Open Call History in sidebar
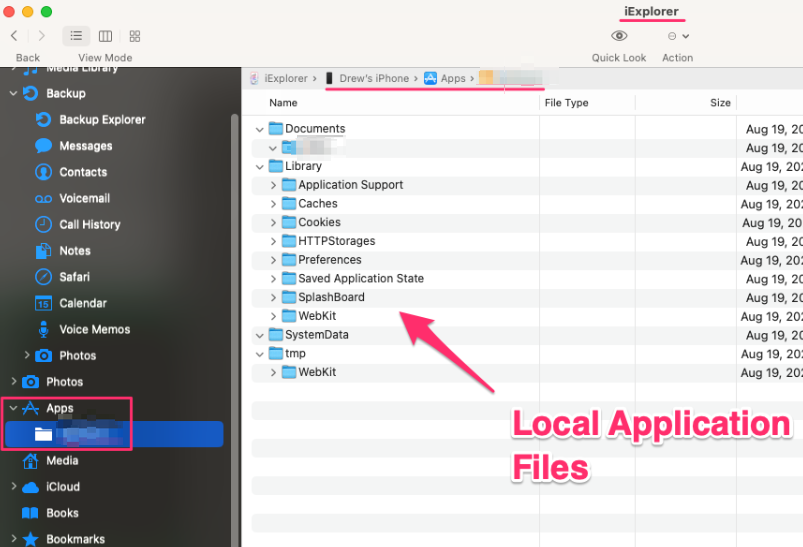Screen dimensions: 803x547 [x=78, y=224]
